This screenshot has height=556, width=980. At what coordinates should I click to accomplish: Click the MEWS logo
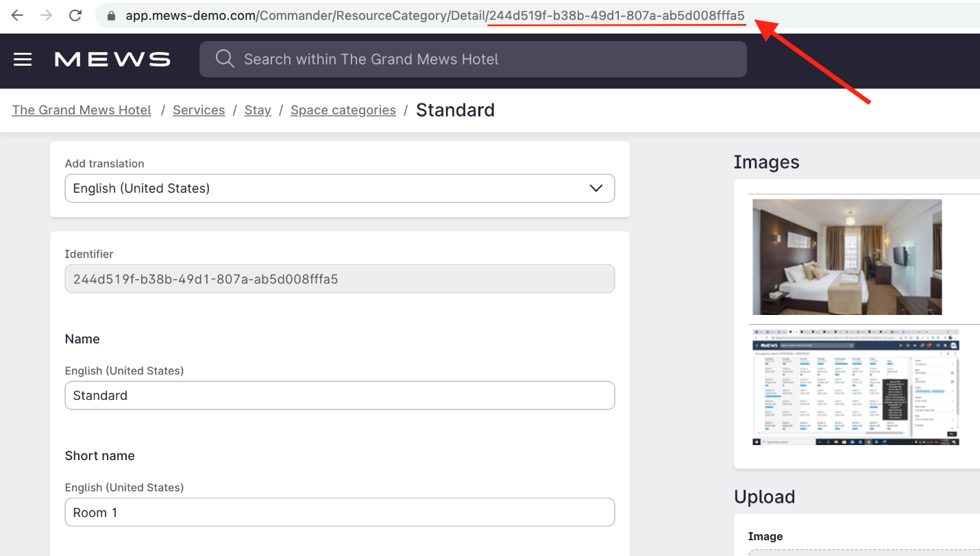click(112, 59)
